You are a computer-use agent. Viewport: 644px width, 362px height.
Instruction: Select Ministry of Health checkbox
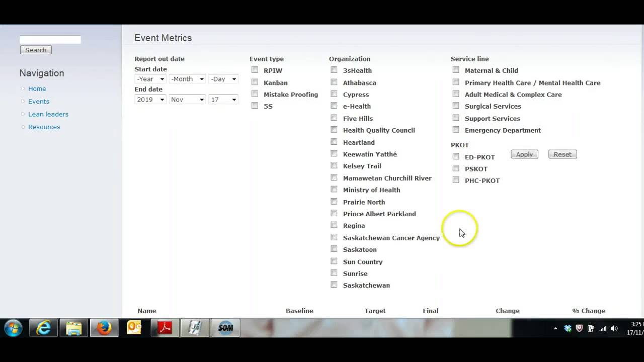coord(334,190)
